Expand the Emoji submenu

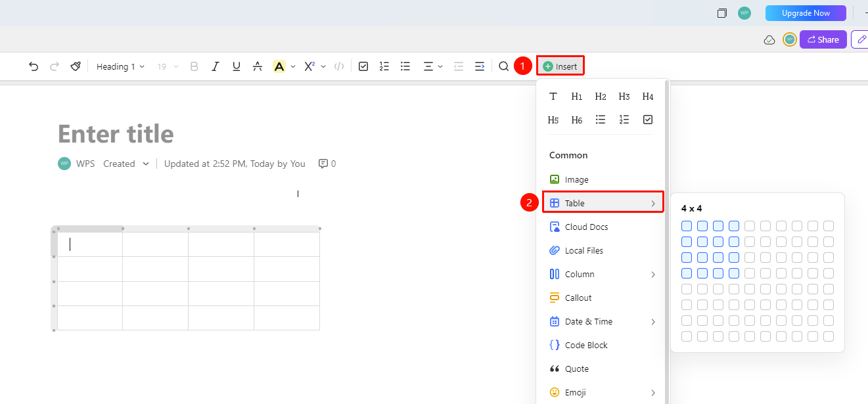tap(603, 393)
